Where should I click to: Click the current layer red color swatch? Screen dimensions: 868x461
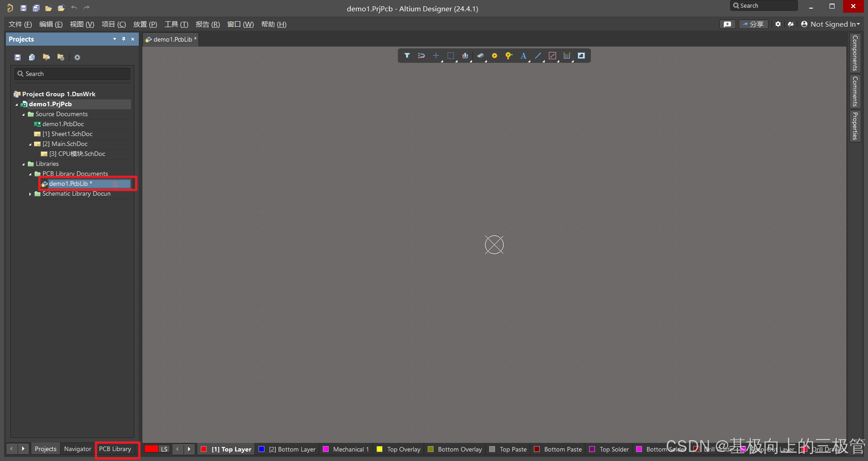pos(151,449)
